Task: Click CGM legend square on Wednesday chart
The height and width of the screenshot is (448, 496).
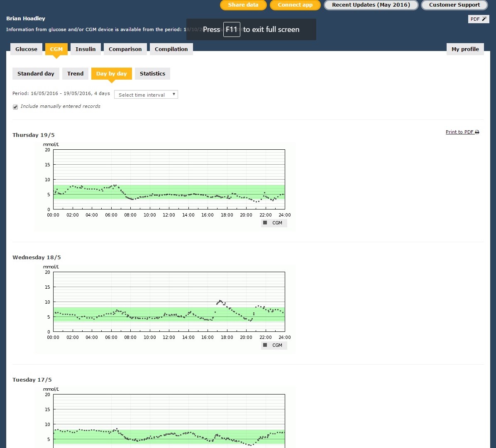Action: coord(265,345)
